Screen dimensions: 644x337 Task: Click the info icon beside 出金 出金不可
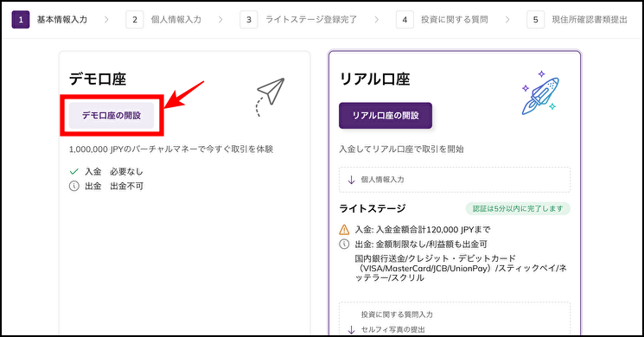74,186
